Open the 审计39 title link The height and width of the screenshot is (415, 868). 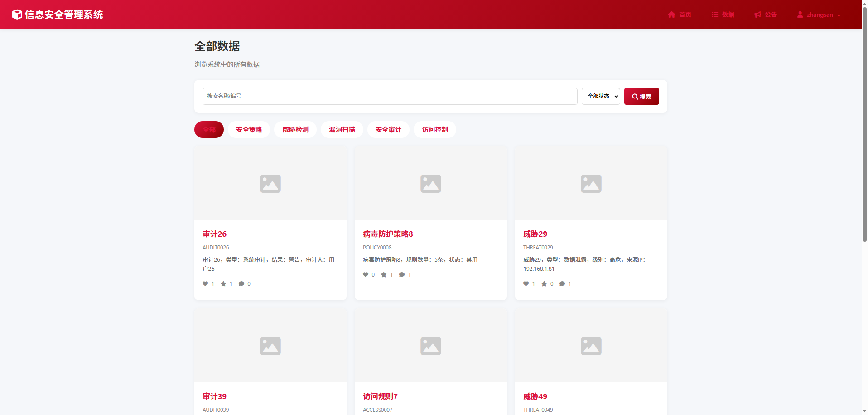(x=214, y=396)
